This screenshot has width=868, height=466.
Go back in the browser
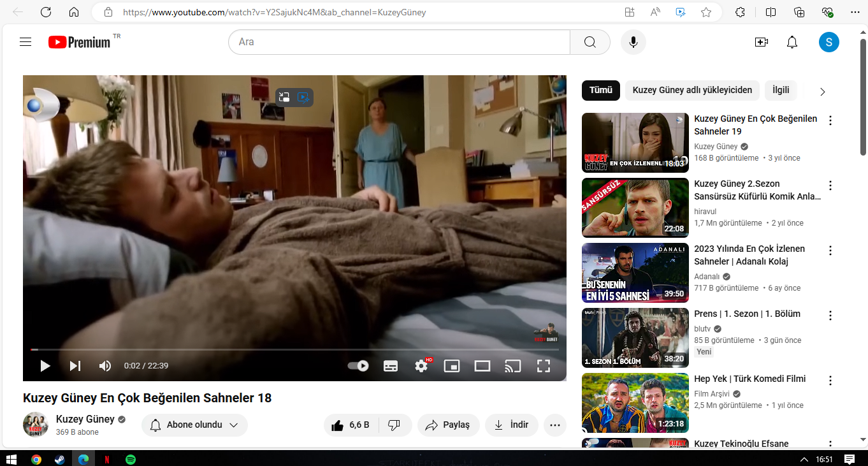click(18, 12)
